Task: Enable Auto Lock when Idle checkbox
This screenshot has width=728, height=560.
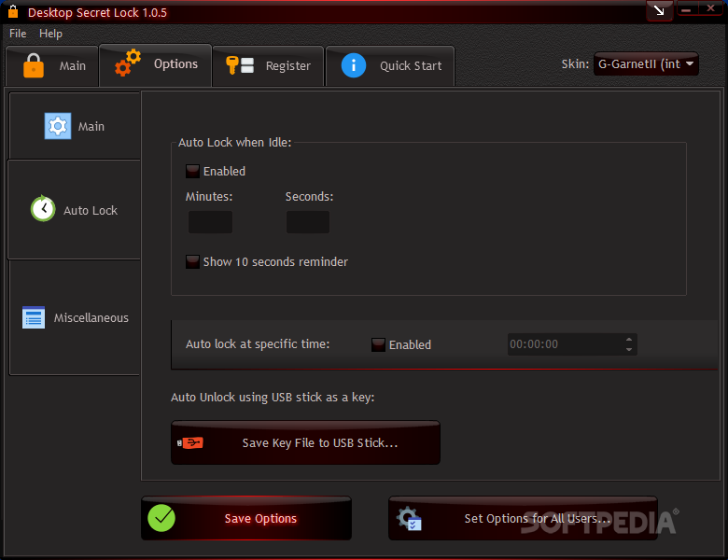Action: coord(192,172)
